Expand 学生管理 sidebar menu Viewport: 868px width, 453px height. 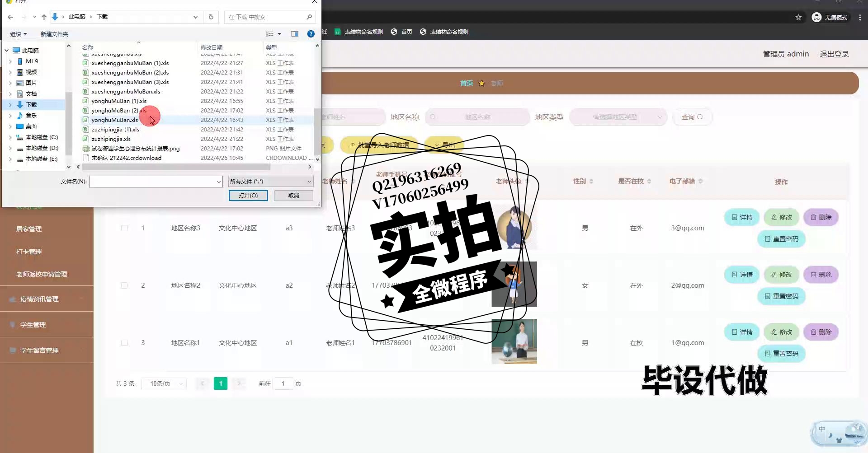pos(47,325)
